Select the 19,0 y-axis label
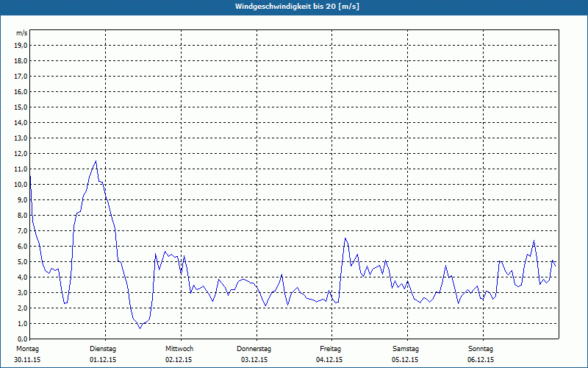588x368 pixels. (21, 46)
